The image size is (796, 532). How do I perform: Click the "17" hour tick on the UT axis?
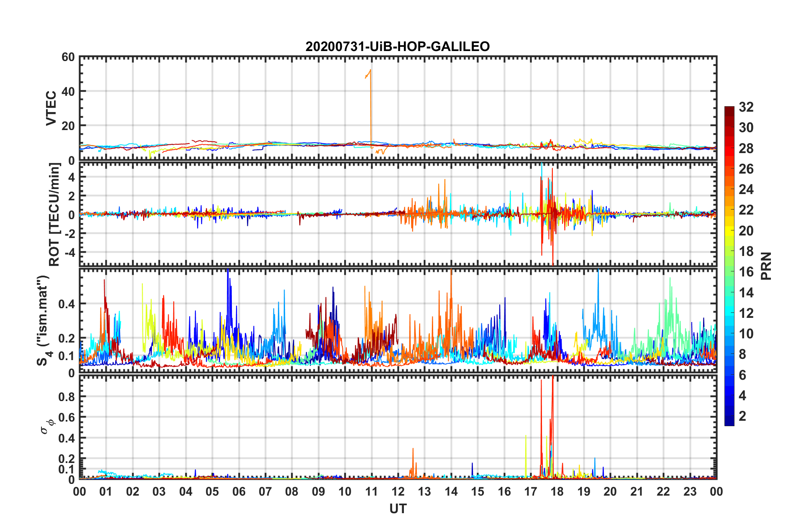coord(531,491)
